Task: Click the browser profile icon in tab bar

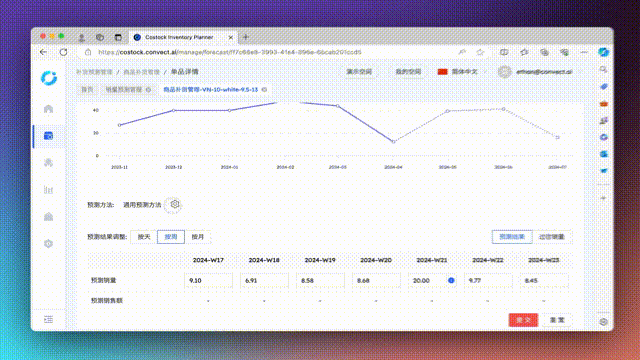Action: (82, 38)
